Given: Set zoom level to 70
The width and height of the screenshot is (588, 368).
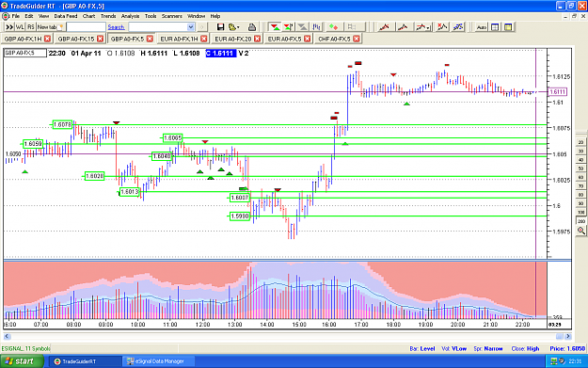Looking at the screenshot, I should pyautogui.click(x=580, y=186).
